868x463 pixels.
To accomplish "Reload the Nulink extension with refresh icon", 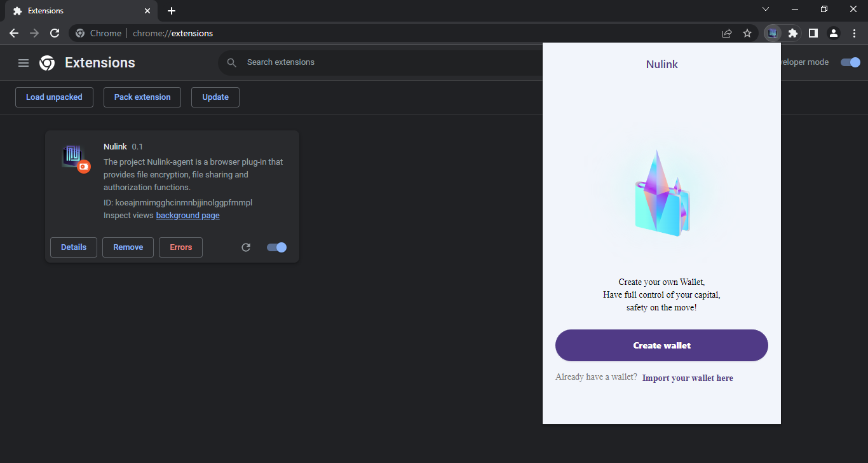I will tap(246, 247).
